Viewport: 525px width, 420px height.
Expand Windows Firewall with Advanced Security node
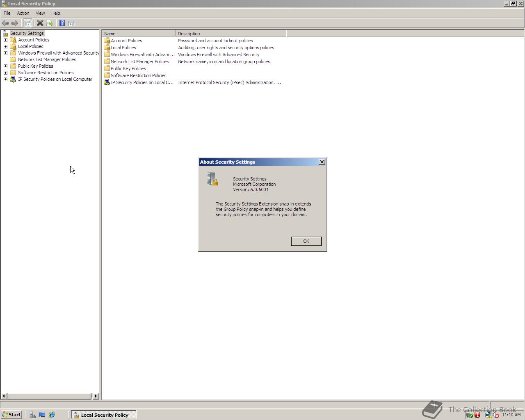click(5, 53)
